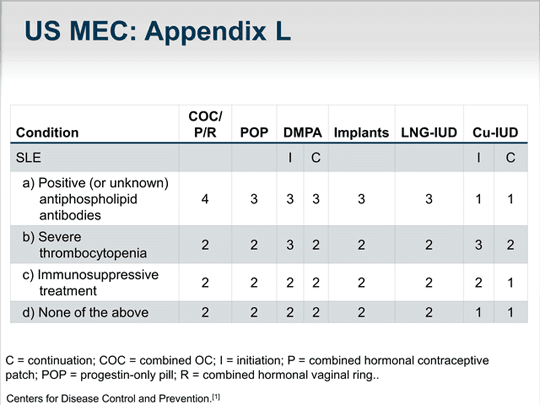
Task: Click Implants value in Severe thrombocytopenia row
Action: 361,245
